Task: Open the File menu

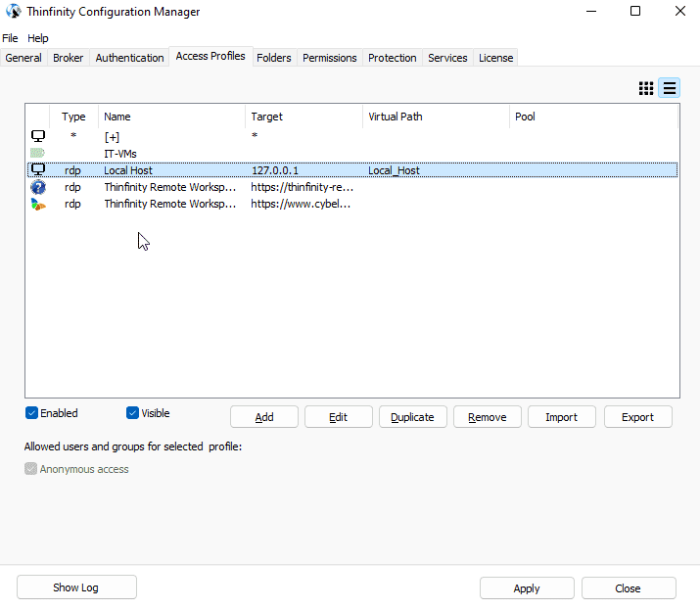Action: [10, 38]
